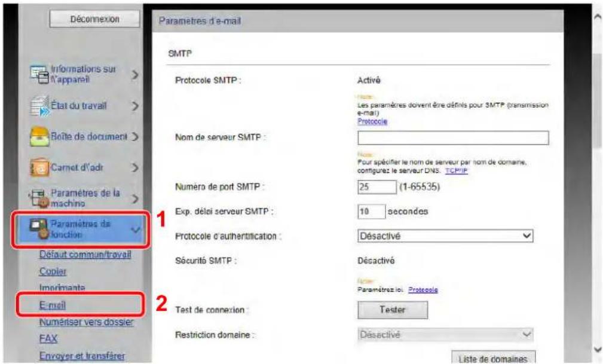
Task: Click the vertical scrollbar thumb
Action: (598, 100)
